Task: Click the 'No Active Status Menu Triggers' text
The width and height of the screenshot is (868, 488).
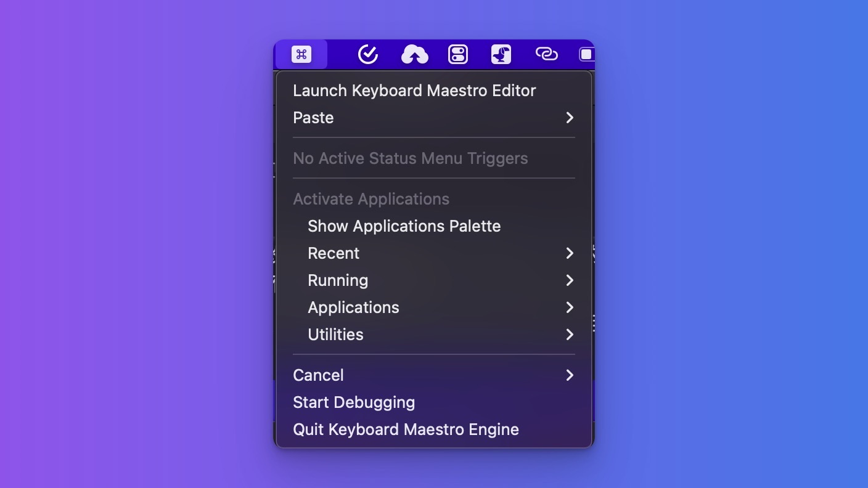Action: (411, 158)
